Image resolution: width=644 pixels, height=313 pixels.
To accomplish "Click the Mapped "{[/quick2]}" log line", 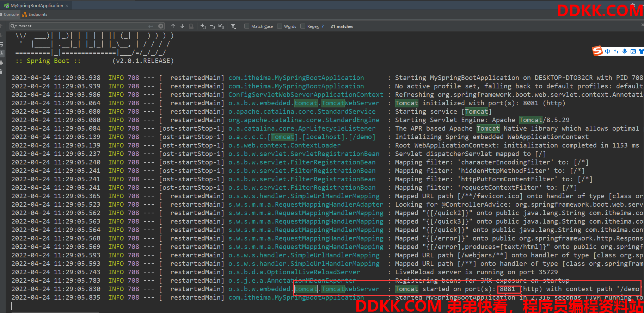I will (x=519, y=213).
